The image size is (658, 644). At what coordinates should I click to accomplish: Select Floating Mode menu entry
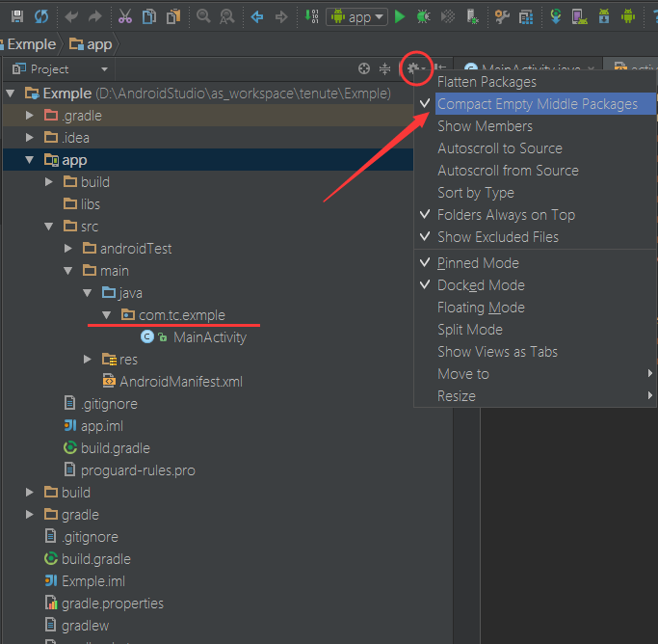click(535, 308)
